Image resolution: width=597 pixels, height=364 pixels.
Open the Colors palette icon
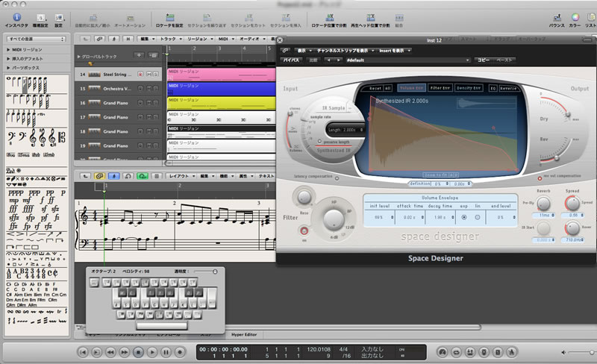575,16
